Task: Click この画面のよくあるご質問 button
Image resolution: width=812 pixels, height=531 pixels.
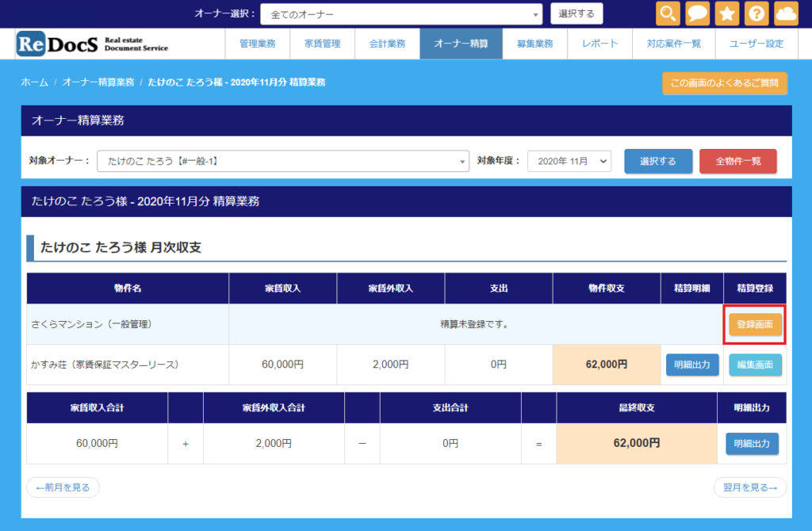Action: coord(725,83)
